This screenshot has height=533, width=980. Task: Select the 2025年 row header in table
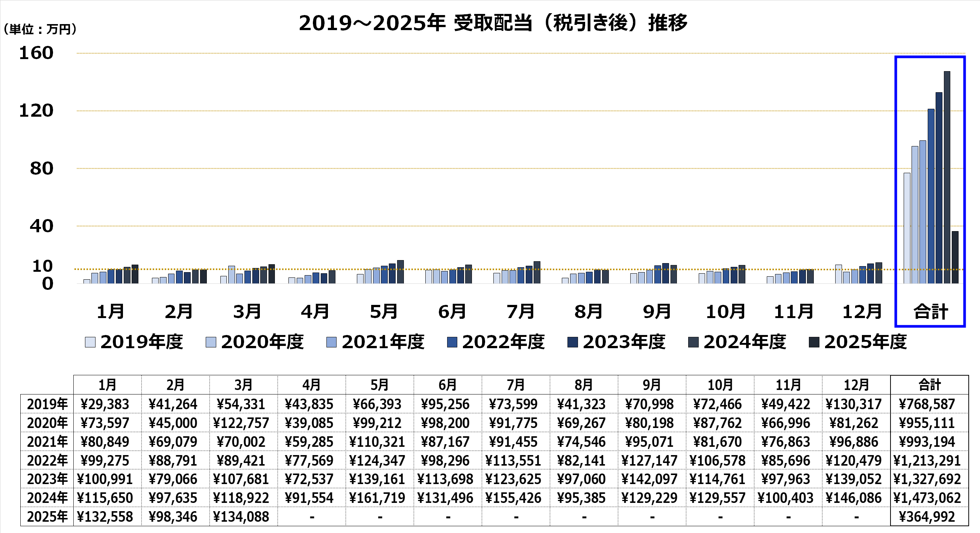(x=47, y=517)
